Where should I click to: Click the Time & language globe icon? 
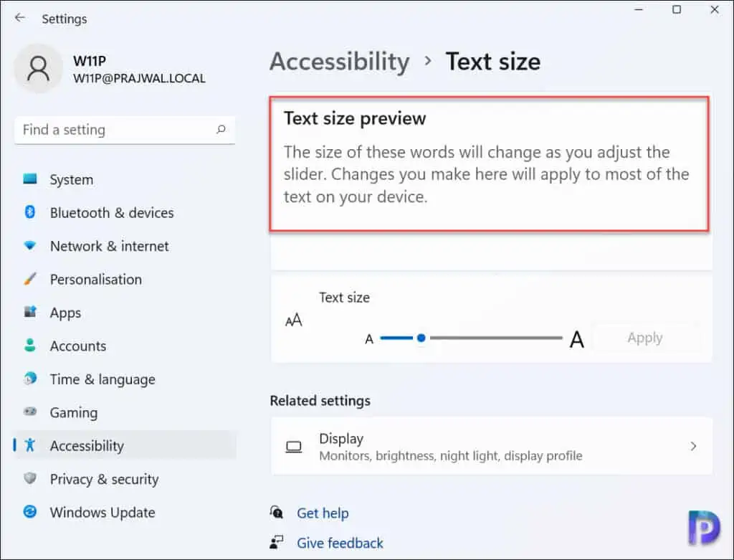[30, 379]
